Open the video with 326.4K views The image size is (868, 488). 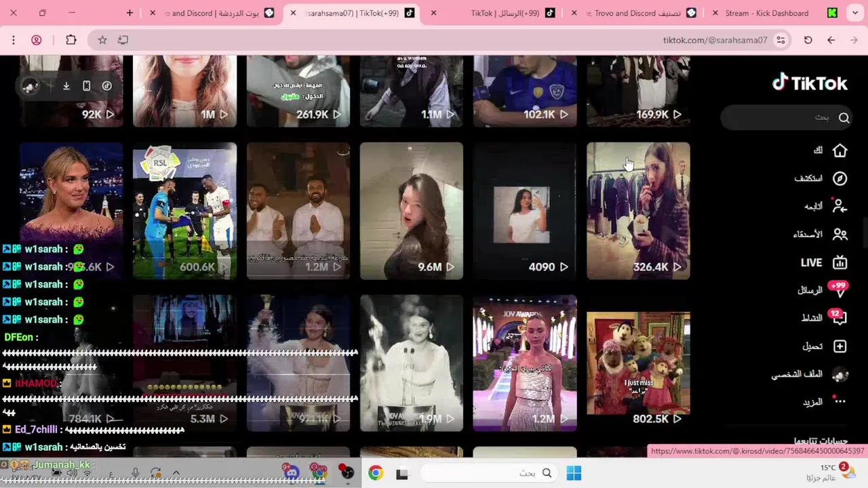638,210
